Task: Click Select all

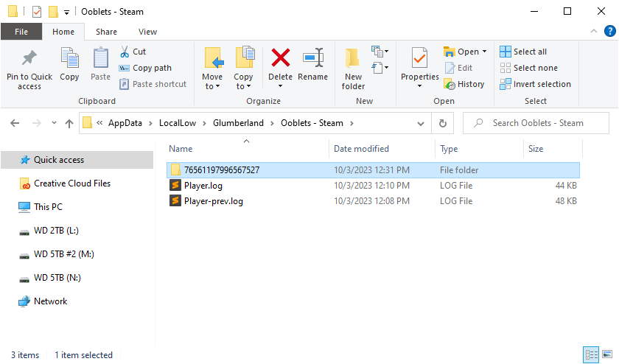Action: (x=523, y=52)
